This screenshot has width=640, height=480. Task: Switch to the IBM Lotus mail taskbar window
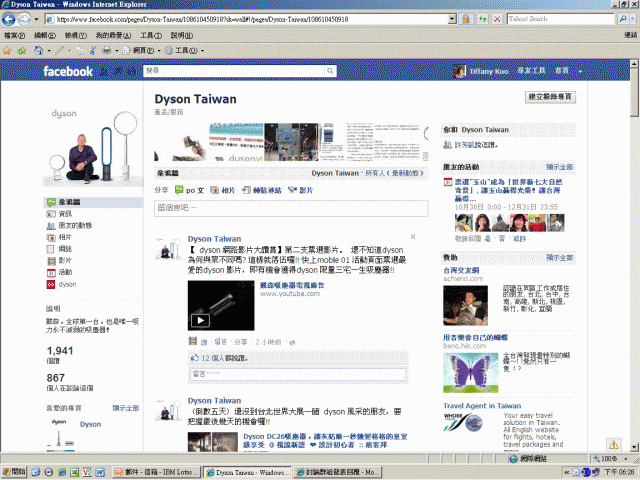157,472
